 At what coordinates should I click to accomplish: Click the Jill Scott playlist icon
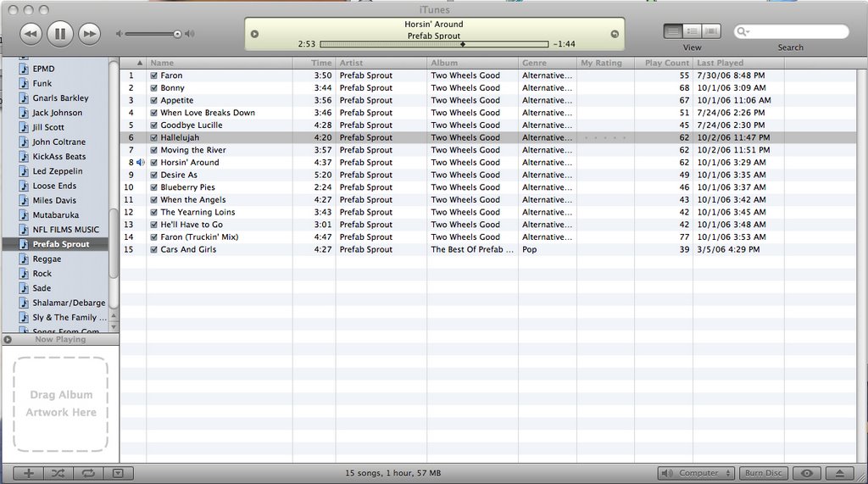(x=24, y=127)
